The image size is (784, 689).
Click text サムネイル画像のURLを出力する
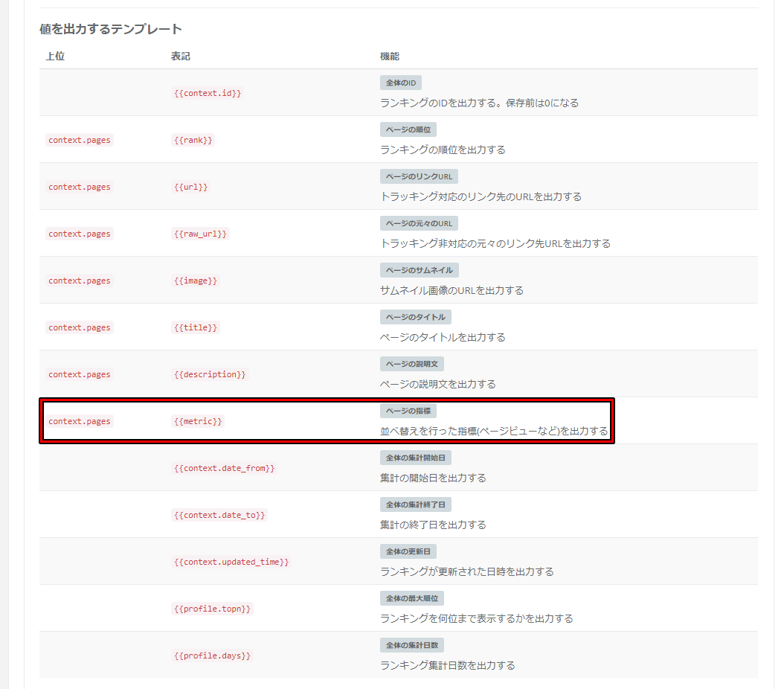(x=452, y=291)
